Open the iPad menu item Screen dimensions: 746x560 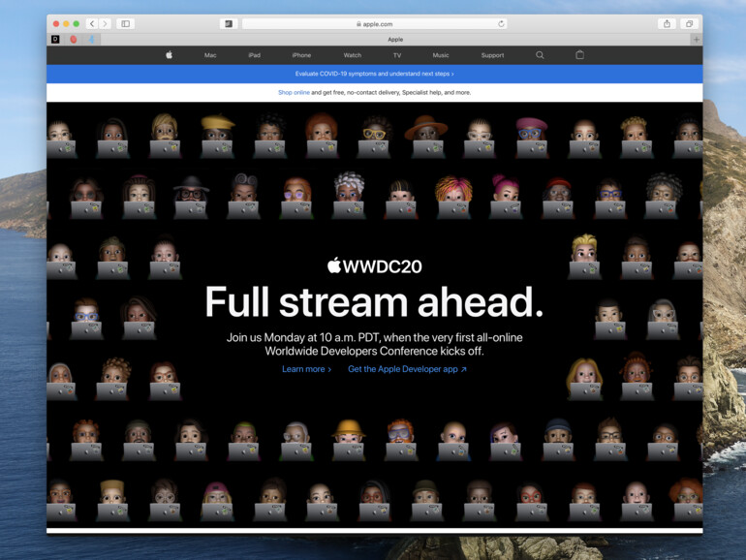pos(254,55)
